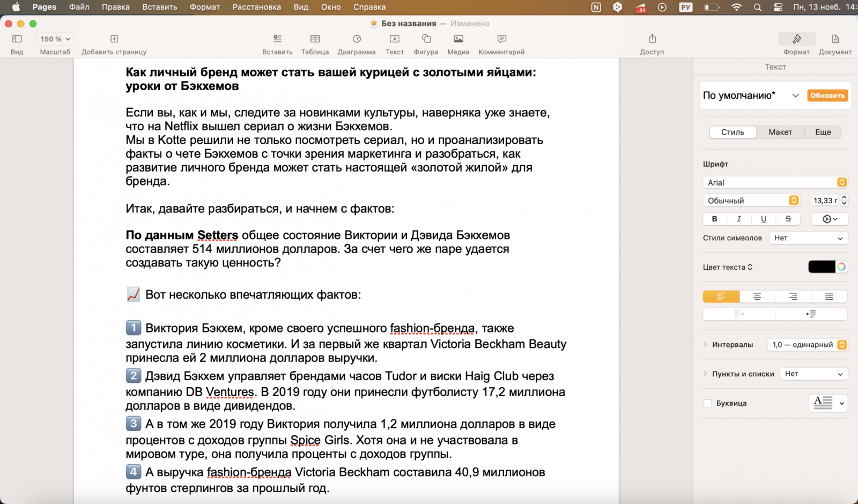858x504 pixels.
Task: Click the black text color swatch
Action: (x=822, y=267)
